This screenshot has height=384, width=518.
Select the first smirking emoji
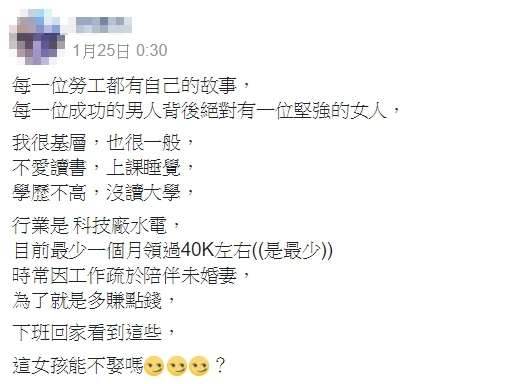click(154, 366)
